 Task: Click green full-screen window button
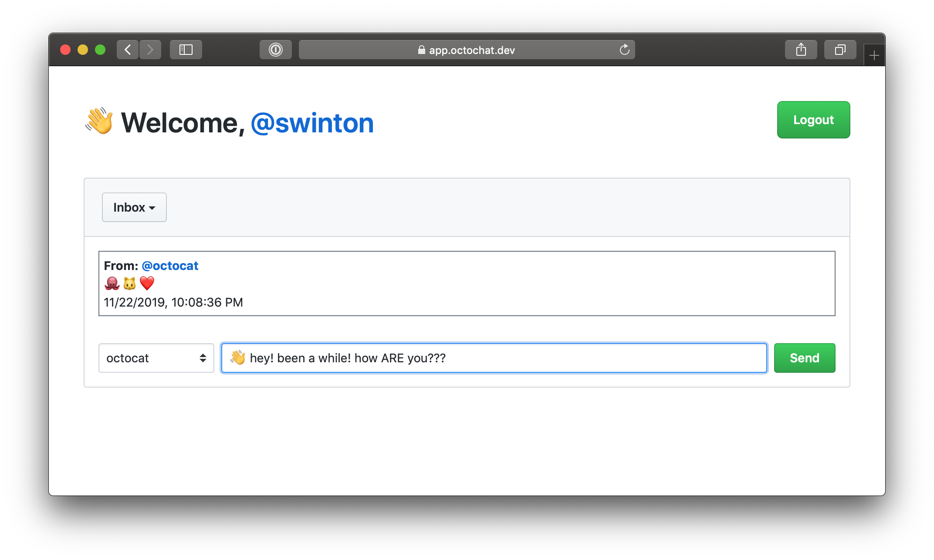pos(100,50)
